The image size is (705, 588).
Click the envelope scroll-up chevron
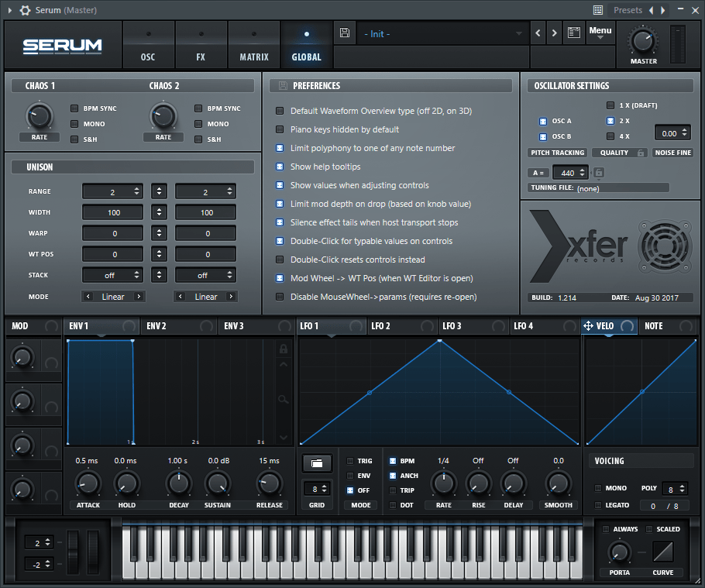(284, 365)
